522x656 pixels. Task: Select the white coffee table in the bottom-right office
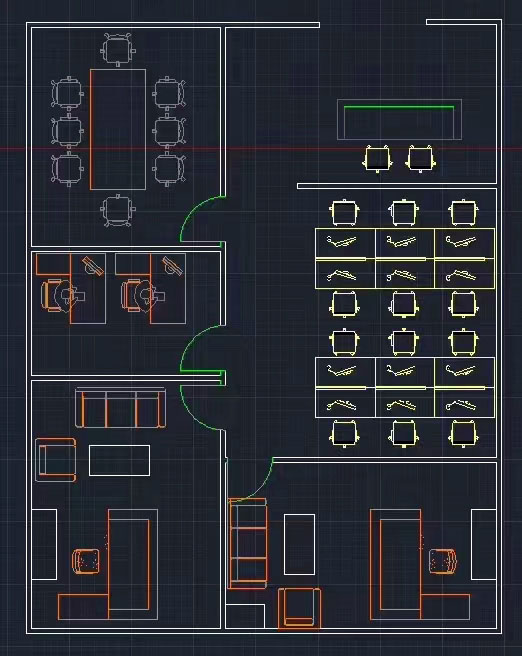coord(299,544)
